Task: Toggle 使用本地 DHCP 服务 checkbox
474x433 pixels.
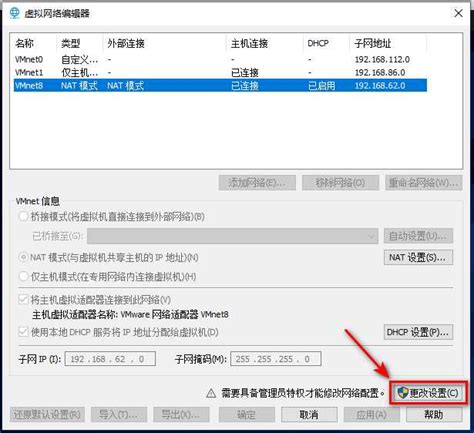Action: click(23, 332)
